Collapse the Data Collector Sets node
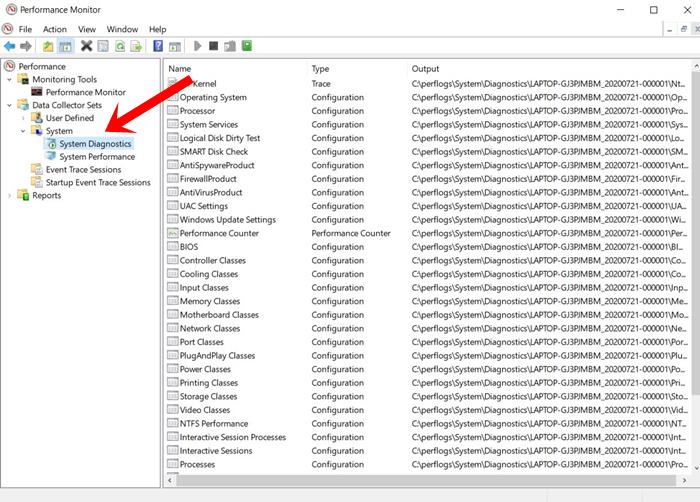 [x=9, y=105]
